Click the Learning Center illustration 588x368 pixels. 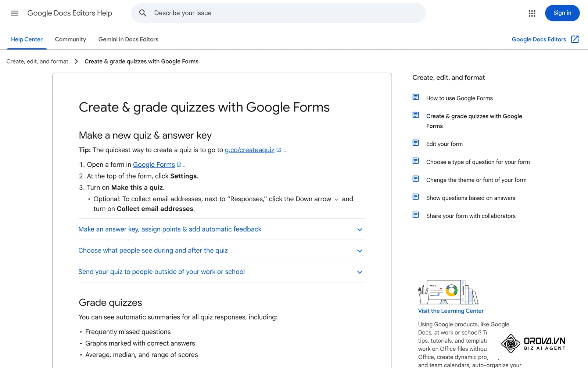[x=448, y=292]
